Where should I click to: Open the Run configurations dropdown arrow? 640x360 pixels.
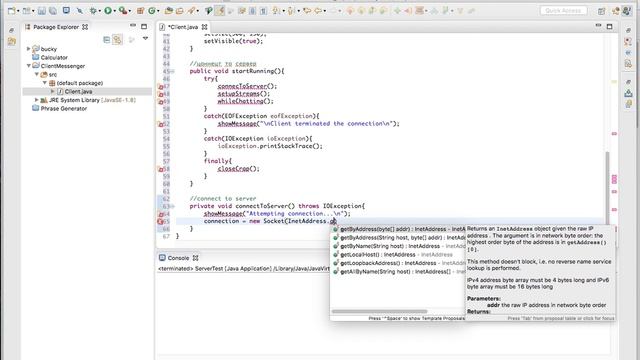[x=114, y=11]
